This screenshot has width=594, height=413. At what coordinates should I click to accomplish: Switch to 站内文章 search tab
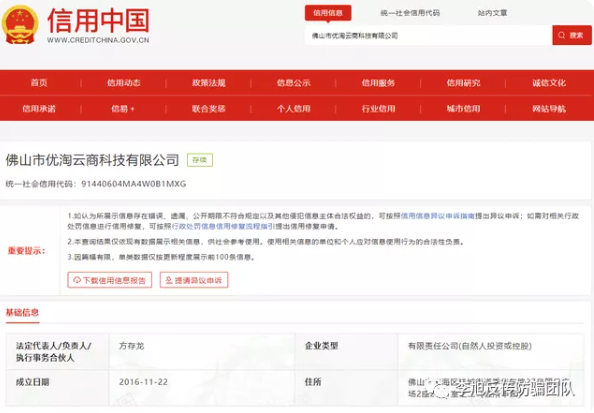click(492, 13)
